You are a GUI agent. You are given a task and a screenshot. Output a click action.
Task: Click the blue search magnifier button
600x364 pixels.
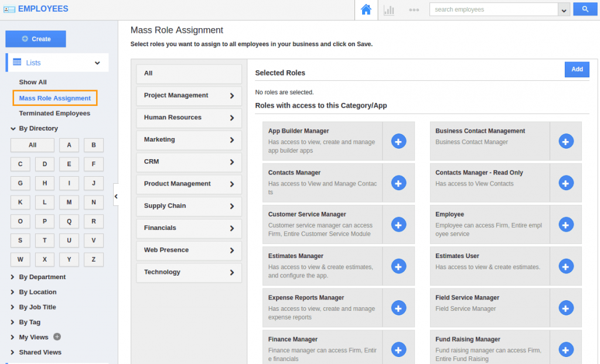(585, 9)
